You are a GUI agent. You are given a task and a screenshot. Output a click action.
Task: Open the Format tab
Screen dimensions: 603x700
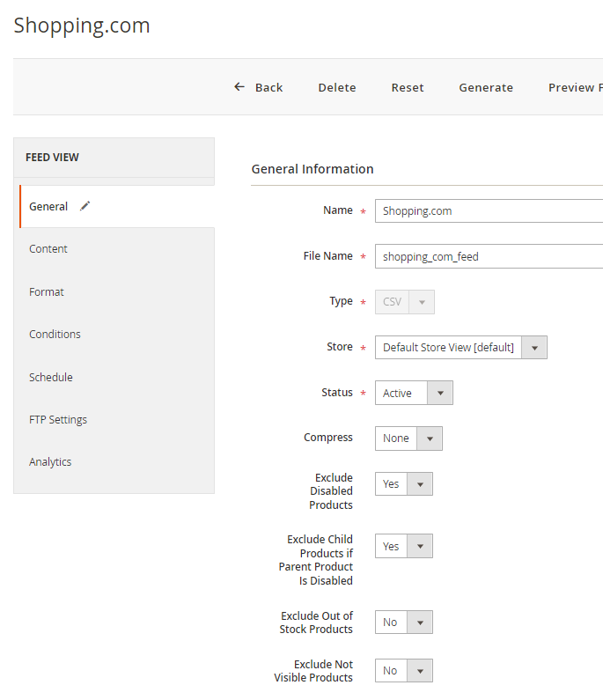coord(47,292)
